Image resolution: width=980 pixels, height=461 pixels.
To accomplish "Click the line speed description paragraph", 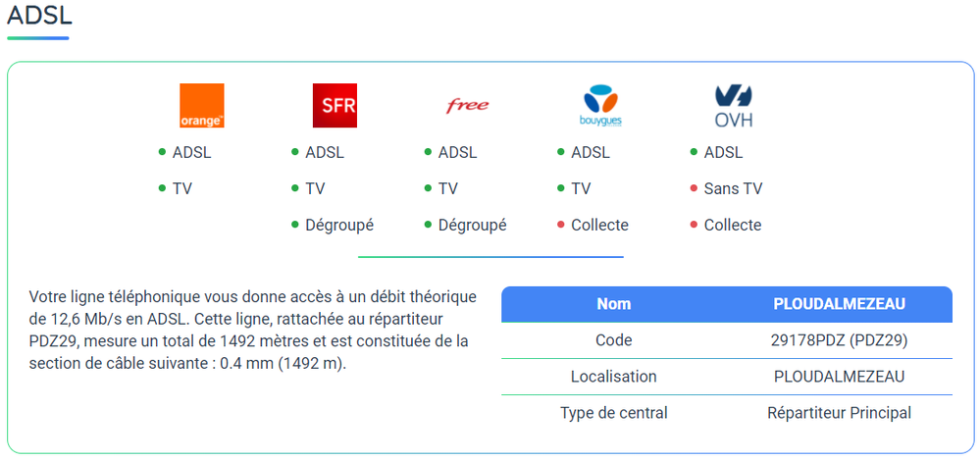I will pyautogui.click(x=252, y=330).
